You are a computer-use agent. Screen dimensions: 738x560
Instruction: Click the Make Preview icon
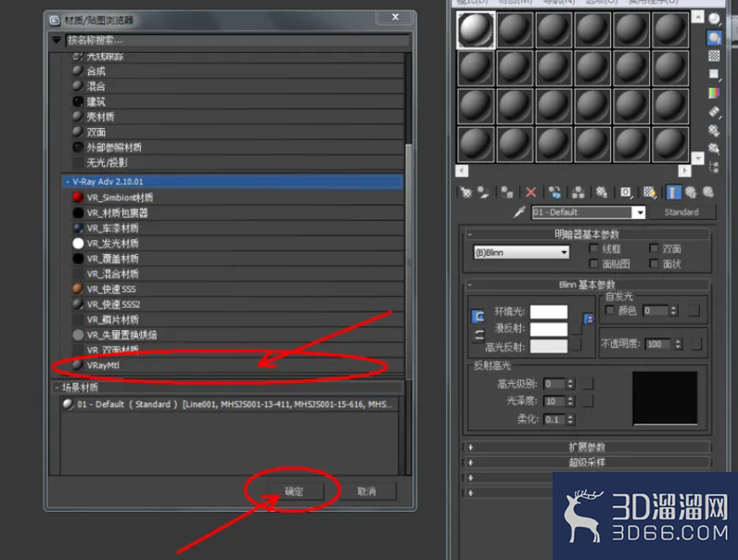(x=714, y=112)
